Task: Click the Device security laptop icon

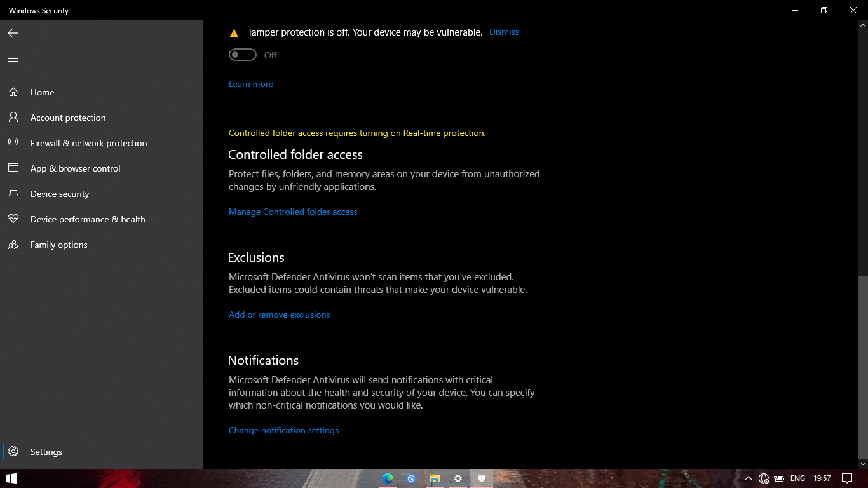Action: [13, 194]
